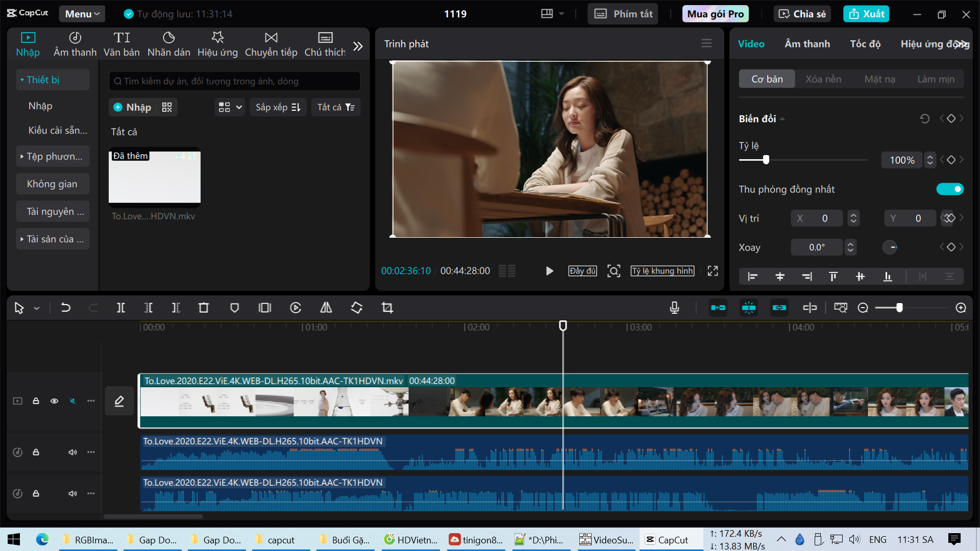The width and height of the screenshot is (980, 551).
Task: Select the To.Love HDVN.mkv media thumbnail
Action: click(x=155, y=177)
